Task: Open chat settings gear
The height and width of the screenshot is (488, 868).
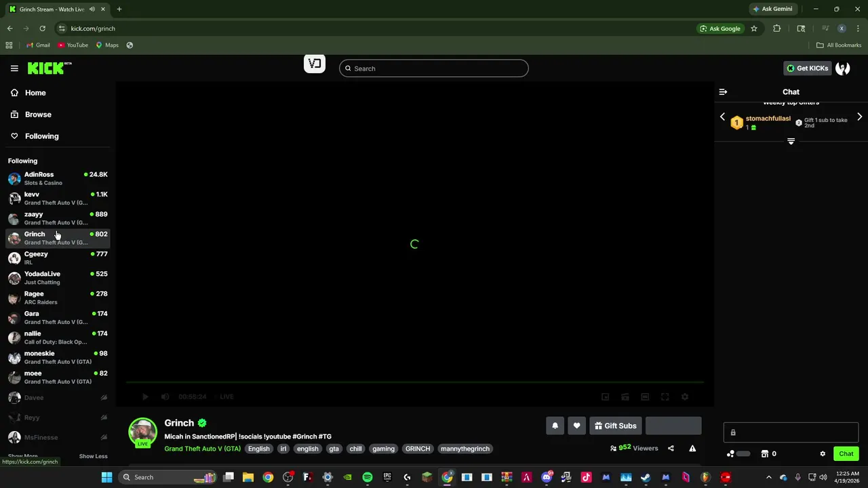Action: (x=823, y=454)
